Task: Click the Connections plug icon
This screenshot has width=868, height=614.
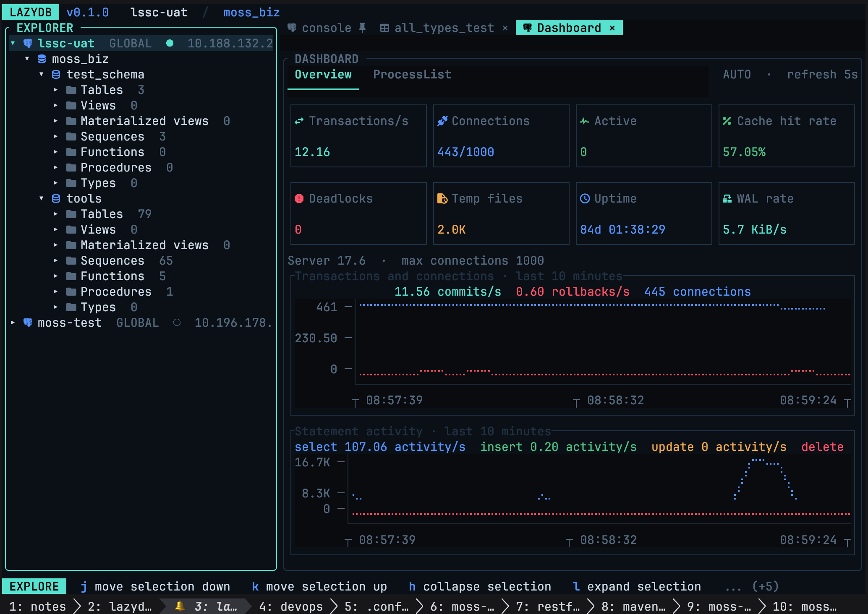Action: click(x=442, y=121)
